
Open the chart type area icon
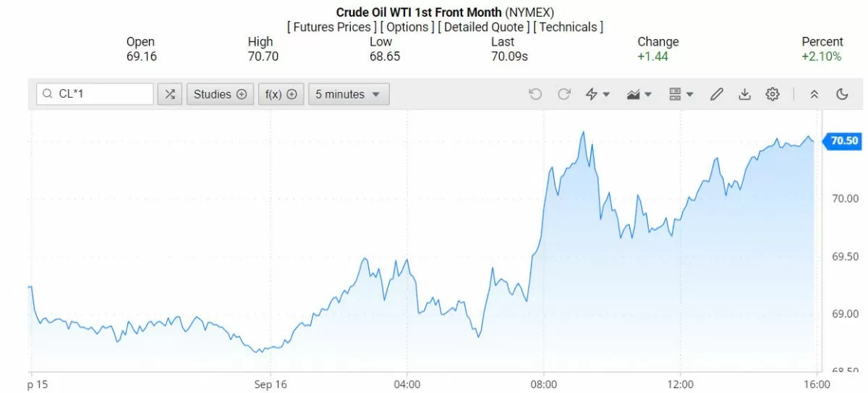coord(639,94)
